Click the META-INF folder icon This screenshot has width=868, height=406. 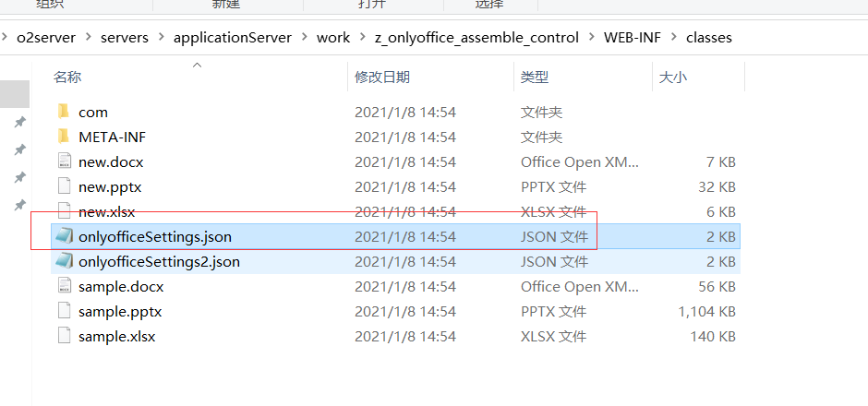click(x=64, y=137)
